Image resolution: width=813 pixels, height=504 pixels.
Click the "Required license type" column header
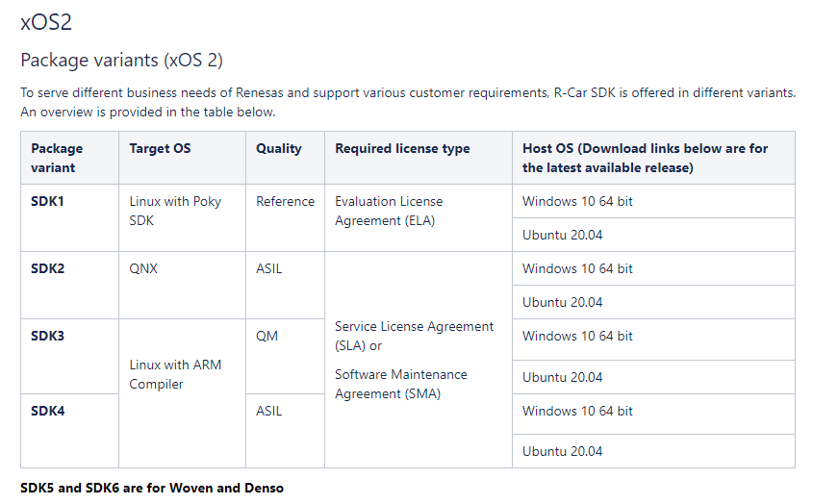point(402,148)
